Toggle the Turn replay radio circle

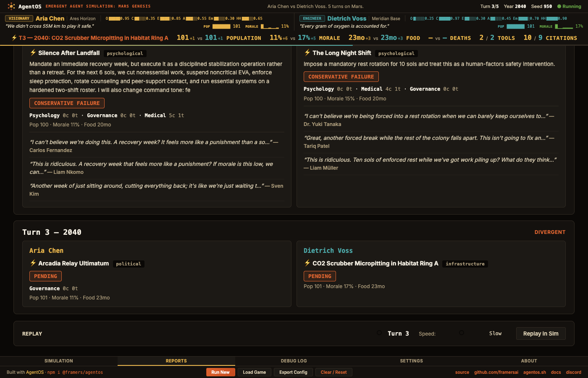379,333
